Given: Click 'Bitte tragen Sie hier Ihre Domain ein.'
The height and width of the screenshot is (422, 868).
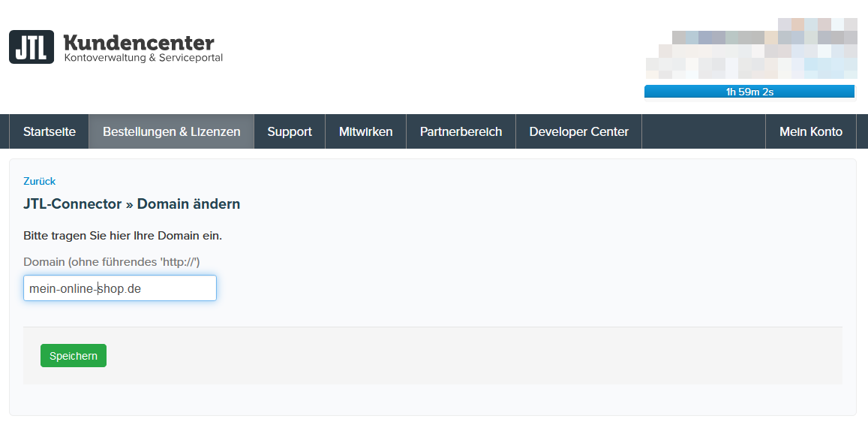Looking at the screenshot, I should (122, 235).
